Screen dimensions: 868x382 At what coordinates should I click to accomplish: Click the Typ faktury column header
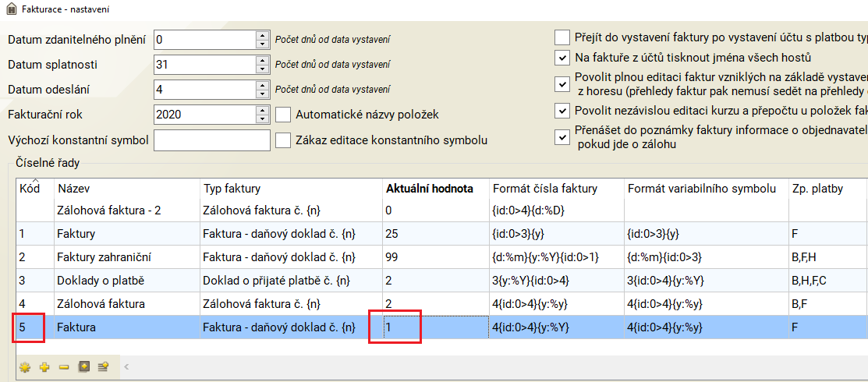[232, 189]
